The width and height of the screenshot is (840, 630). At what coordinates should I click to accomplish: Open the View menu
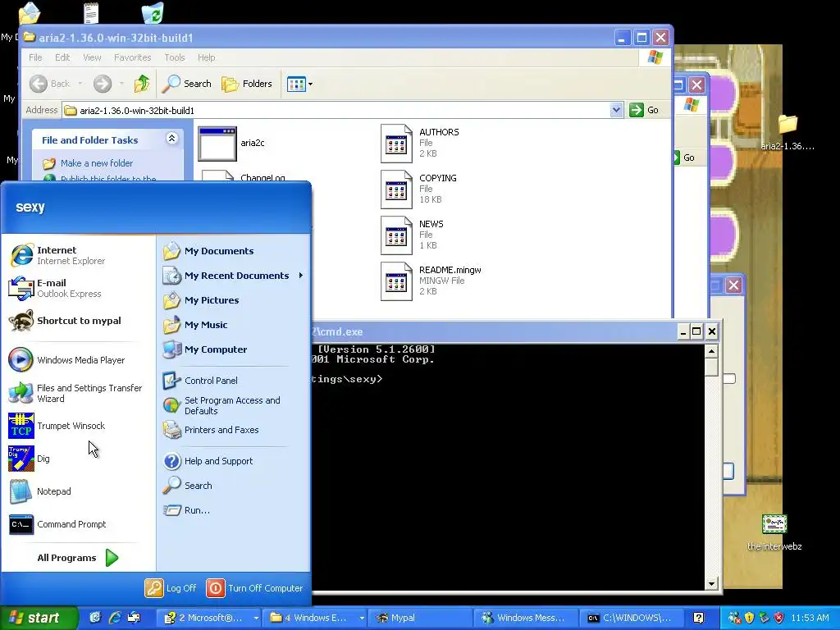tap(92, 57)
